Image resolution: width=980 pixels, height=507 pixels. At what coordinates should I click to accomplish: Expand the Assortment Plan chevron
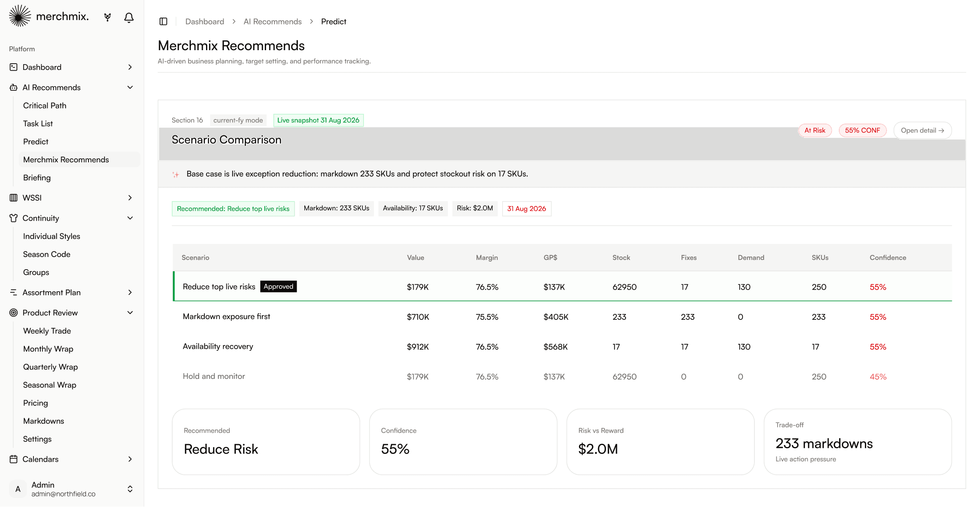(130, 292)
